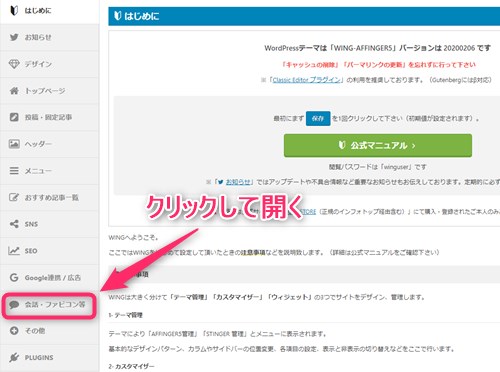Click the WING-AFFINGER5 version line
Screen dimensions: 500x372
click(x=378, y=48)
